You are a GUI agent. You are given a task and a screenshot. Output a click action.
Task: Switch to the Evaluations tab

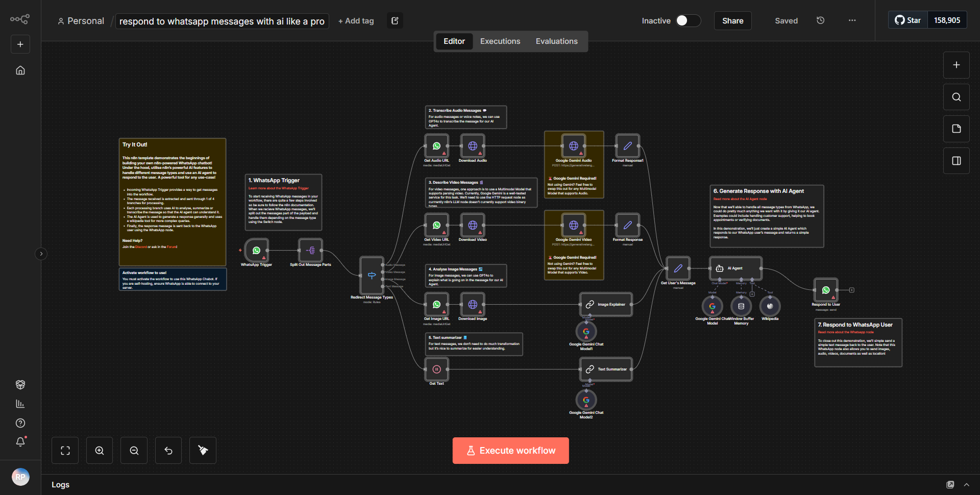[x=556, y=41]
